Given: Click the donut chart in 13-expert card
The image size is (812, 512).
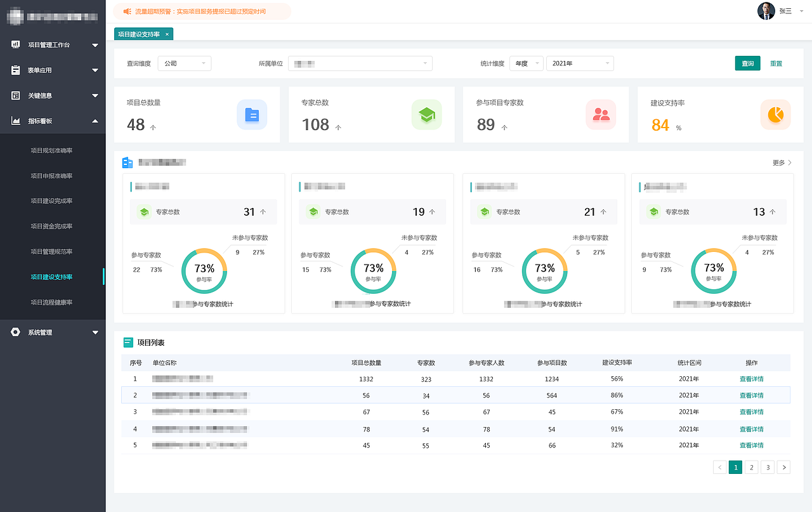Looking at the screenshot, I should coord(714,271).
